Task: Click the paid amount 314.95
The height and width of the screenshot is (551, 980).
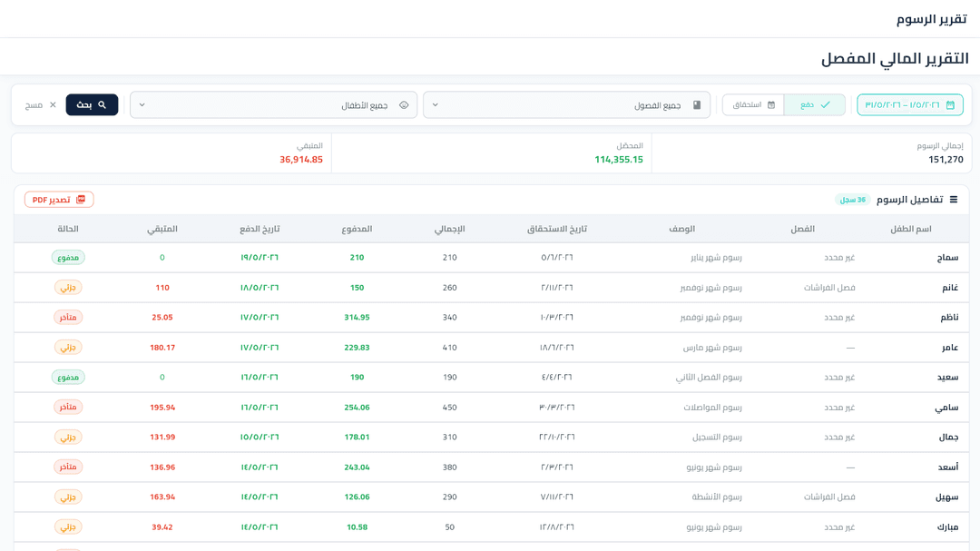Action: 357,318
